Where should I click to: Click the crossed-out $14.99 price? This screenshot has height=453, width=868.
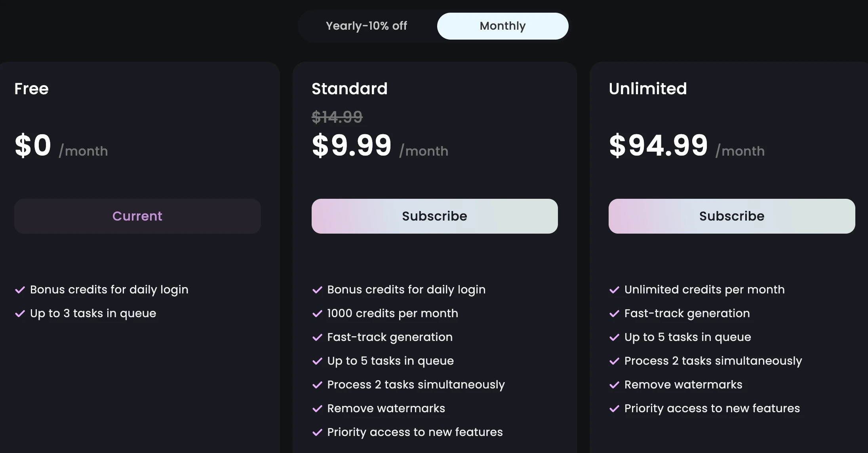[x=337, y=117]
